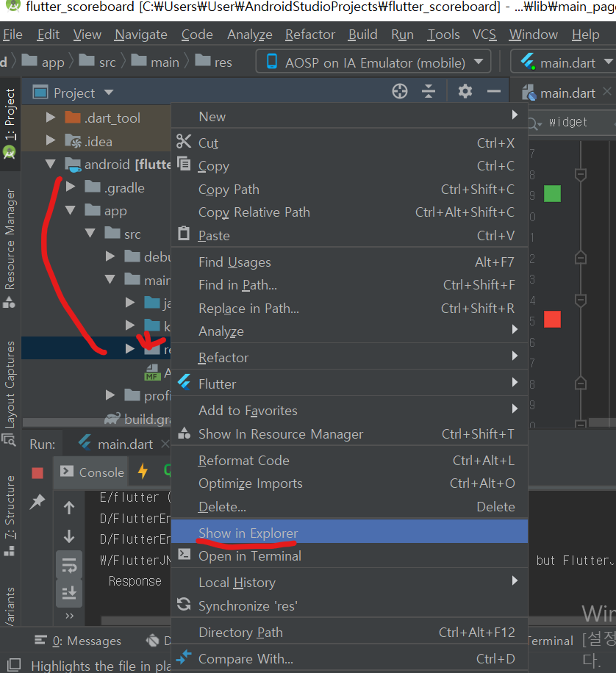Image resolution: width=616 pixels, height=673 pixels.
Task: Choose Reformat Code
Action: pyautogui.click(x=349, y=460)
